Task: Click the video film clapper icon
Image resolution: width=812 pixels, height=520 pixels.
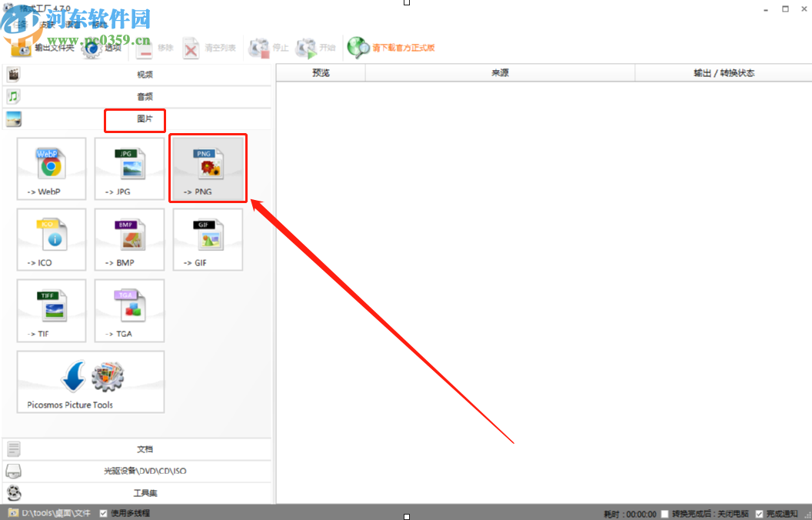Action: click(x=14, y=75)
